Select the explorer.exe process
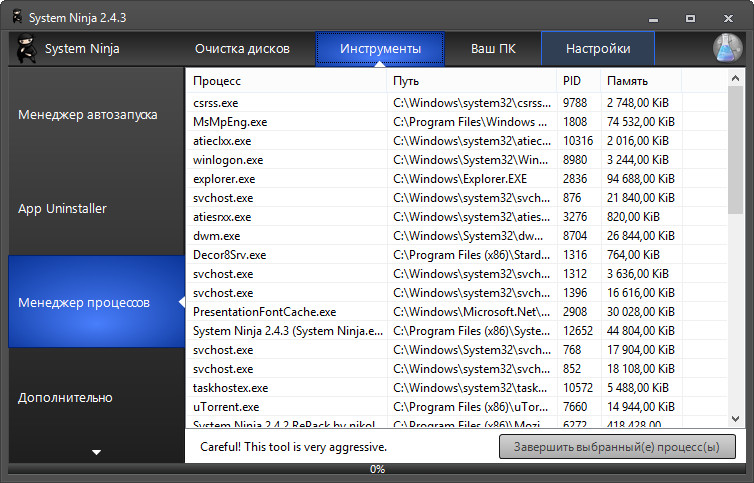 tap(456, 179)
